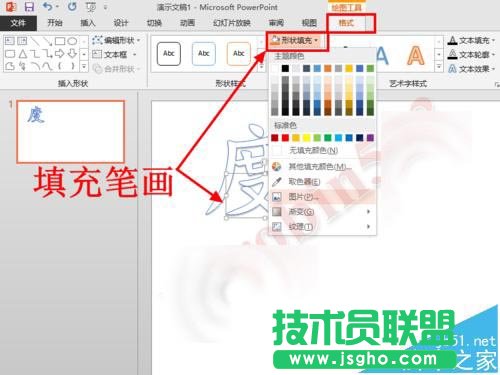Screen dimensions: 500x375
Task: Choose 无填充颜色(N) option
Action: (x=323, y=151)
